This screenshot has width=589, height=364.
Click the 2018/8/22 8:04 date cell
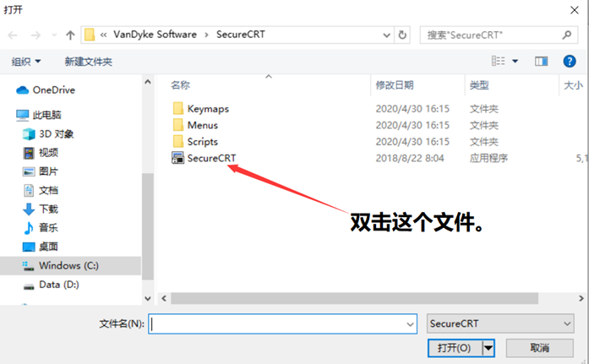click(x=410, y=158)
